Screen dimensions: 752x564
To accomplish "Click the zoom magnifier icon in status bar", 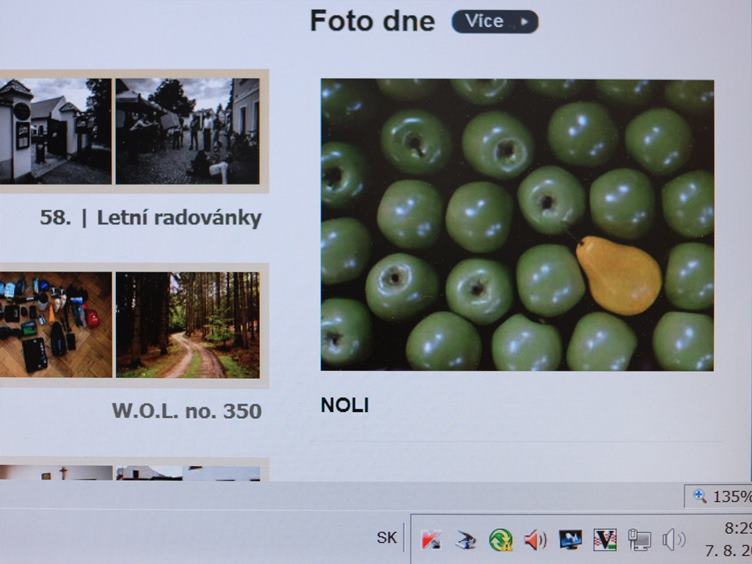I will click(x=699, y=496).
